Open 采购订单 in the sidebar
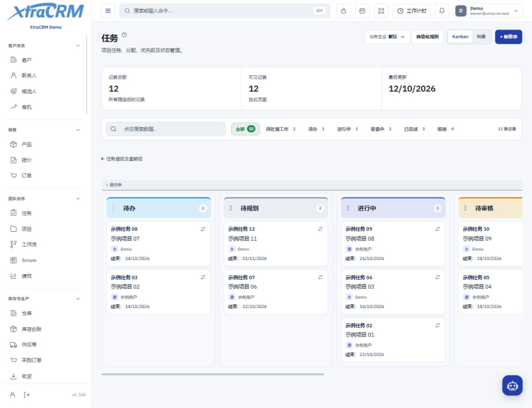532x408 pixels. (44, 360)
